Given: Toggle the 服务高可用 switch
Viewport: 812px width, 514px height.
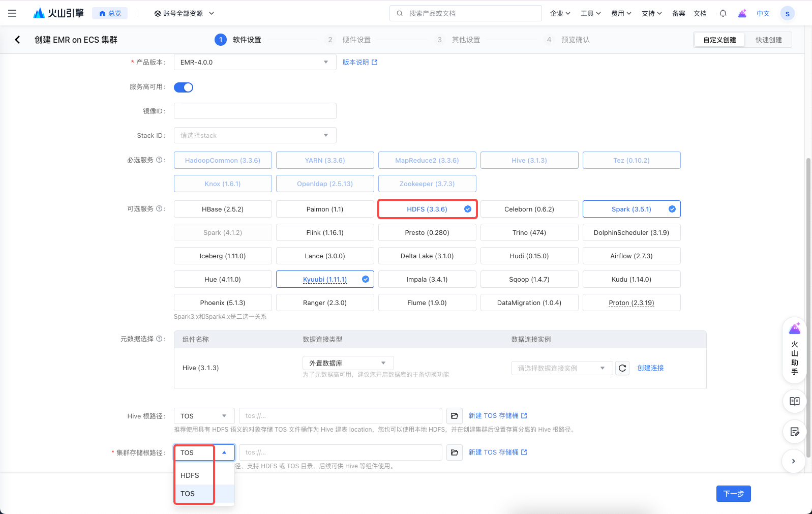Looking at the screenshot, I should 184,87.
